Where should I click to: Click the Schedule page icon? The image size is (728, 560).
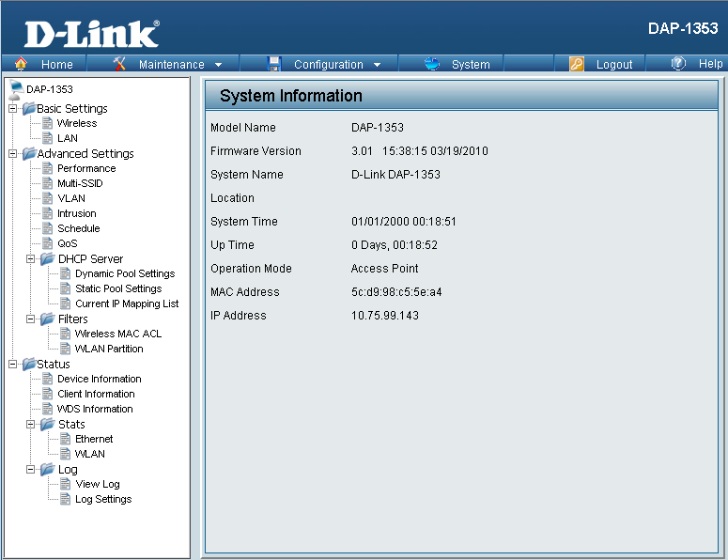coord(47,228)
